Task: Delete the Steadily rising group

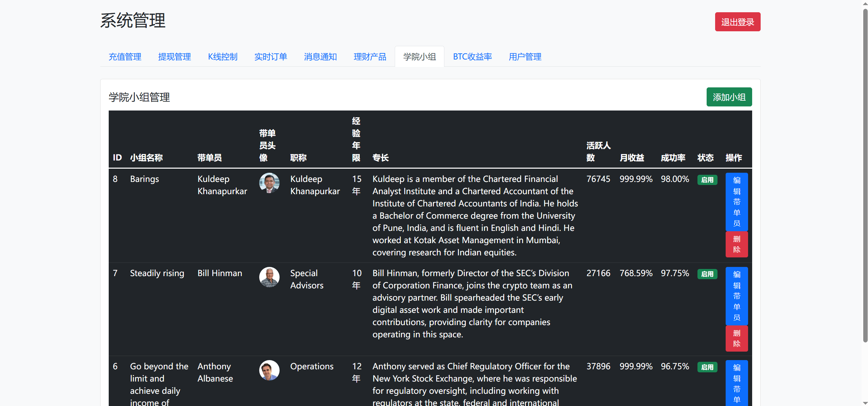Action: (736, 338)
